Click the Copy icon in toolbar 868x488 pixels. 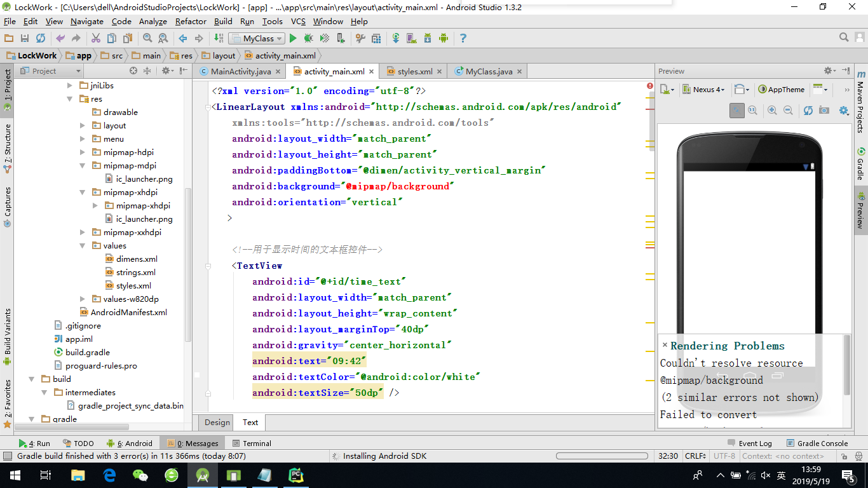click(x=112, y=39)
